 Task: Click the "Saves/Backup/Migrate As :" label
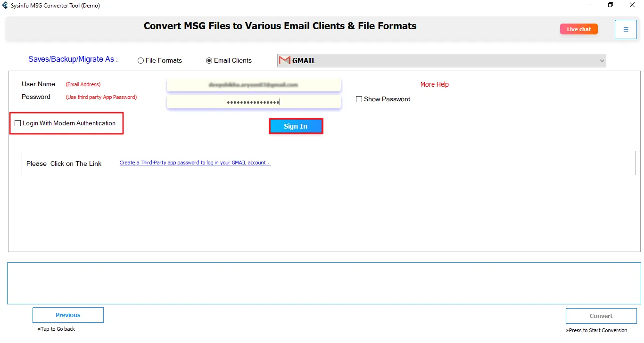(x=73, y=59)
